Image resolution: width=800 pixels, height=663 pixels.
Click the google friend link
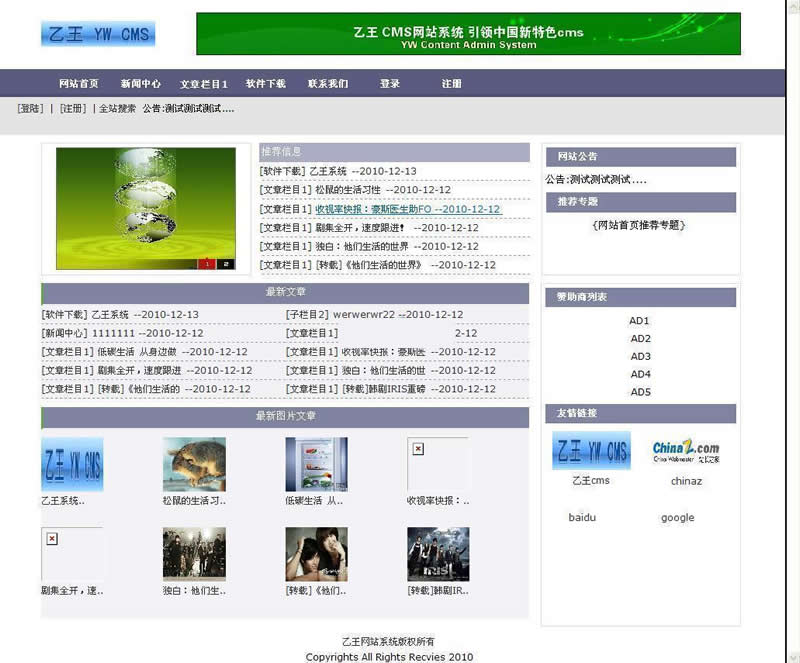point(677,517)
